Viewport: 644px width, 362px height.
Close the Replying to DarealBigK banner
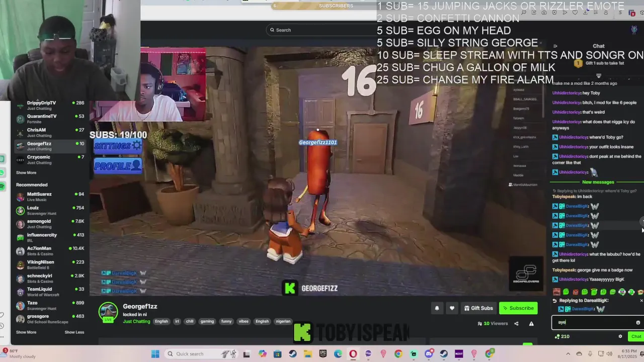pos(641,301)
